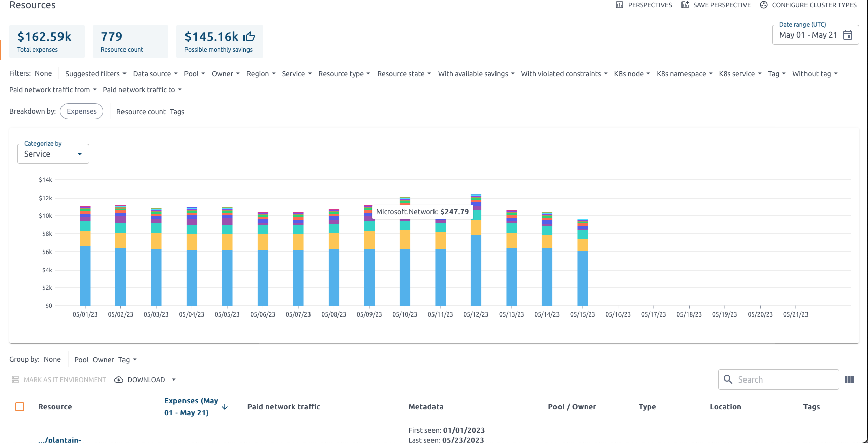Switch breakdown to Resource count
The width and height of the screenshot is (868, 443).
click(x=141, y=112)
